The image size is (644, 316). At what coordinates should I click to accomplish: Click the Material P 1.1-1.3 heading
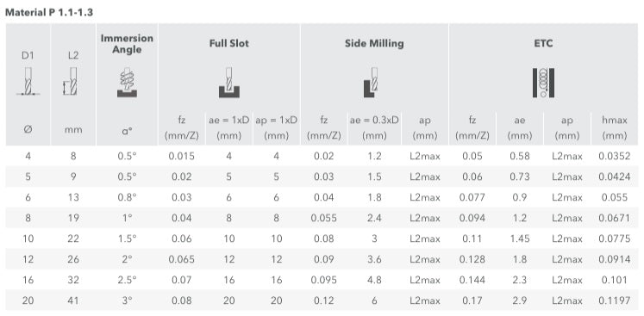pyautogui.click(x=49, y=12)
